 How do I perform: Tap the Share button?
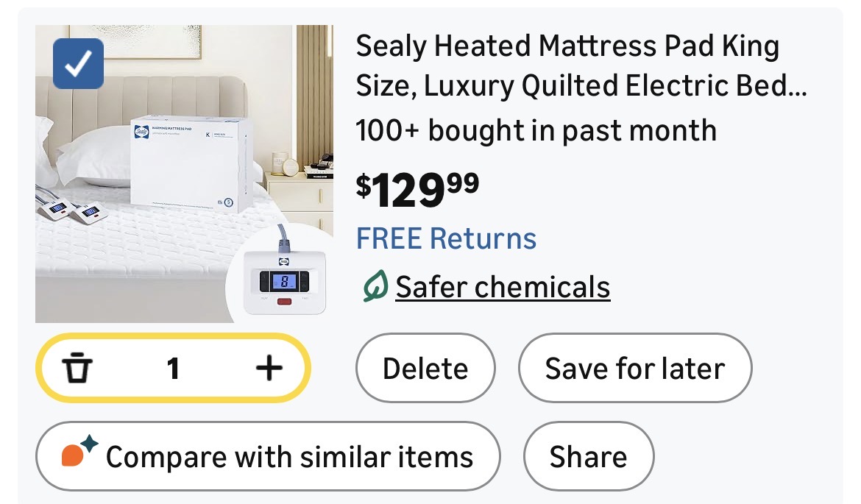pos(588,456)
